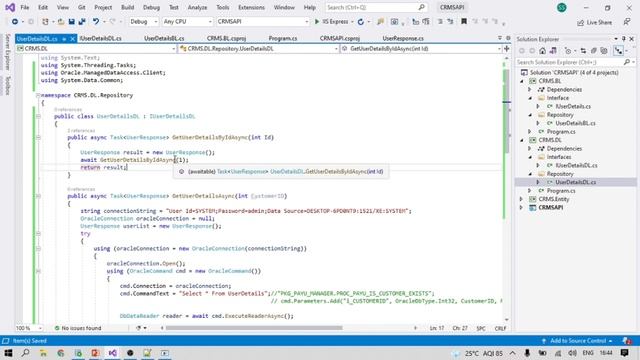Screen dimensions: 640x360
Task: Switch to the IUserDetailsDL.cs tab
Action: tap(100, 38)
